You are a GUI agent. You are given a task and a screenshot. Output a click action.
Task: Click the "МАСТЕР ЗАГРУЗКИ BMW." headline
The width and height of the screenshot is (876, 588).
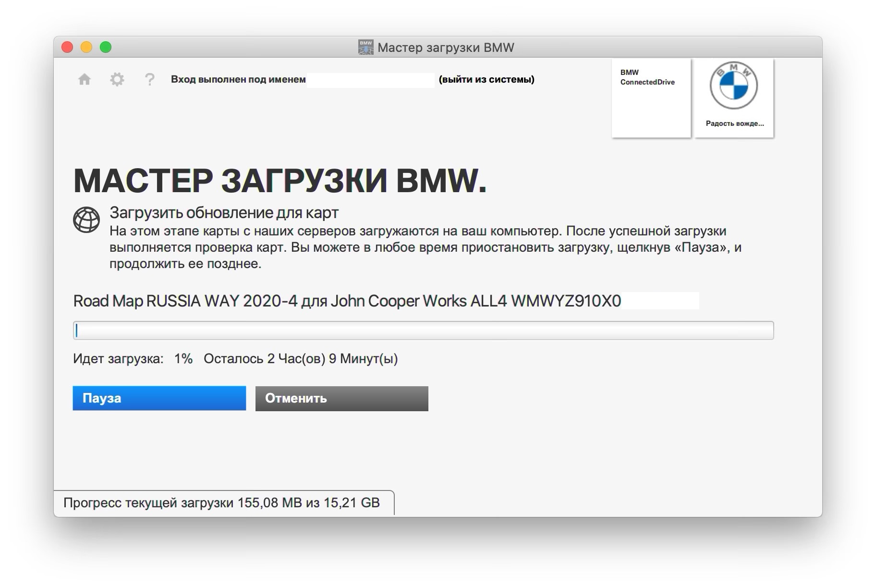pos(280,181)
